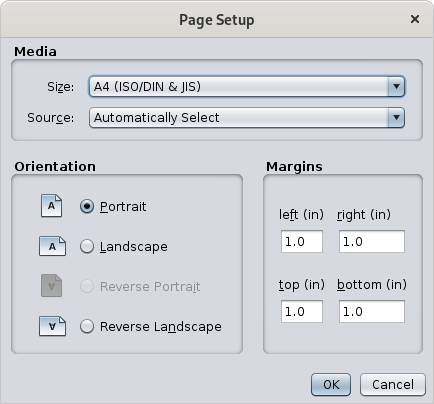Viewport: 434px width, 404px height.
Task: Select the Landscape radio button
Action: click(87, 246)
